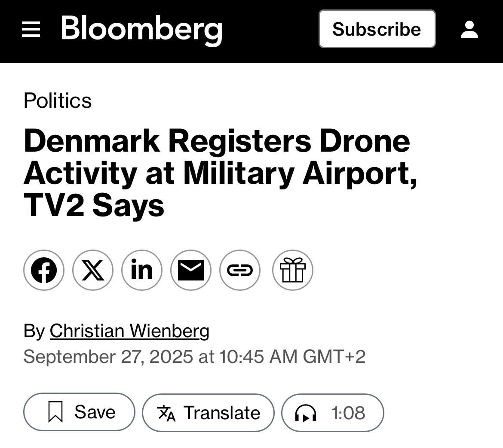Click the 1:08 audio duration
The image size is (503, 448).
[x=348, y=413]
